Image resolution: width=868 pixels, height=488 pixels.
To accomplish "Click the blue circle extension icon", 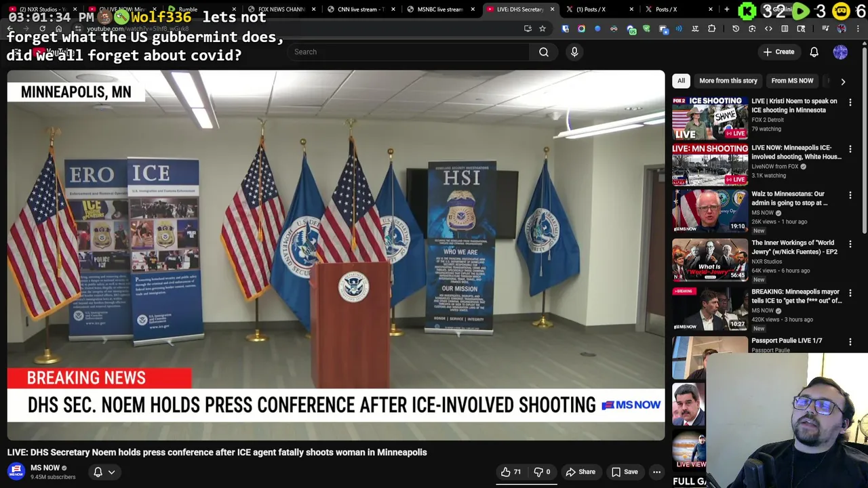I will click(x=597, y=28).
